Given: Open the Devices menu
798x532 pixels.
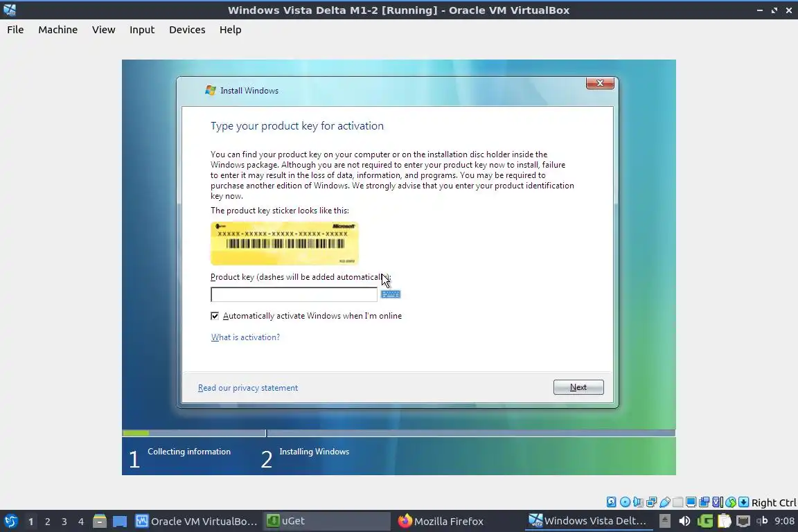Looking at the screenshot, I should 187,30.
